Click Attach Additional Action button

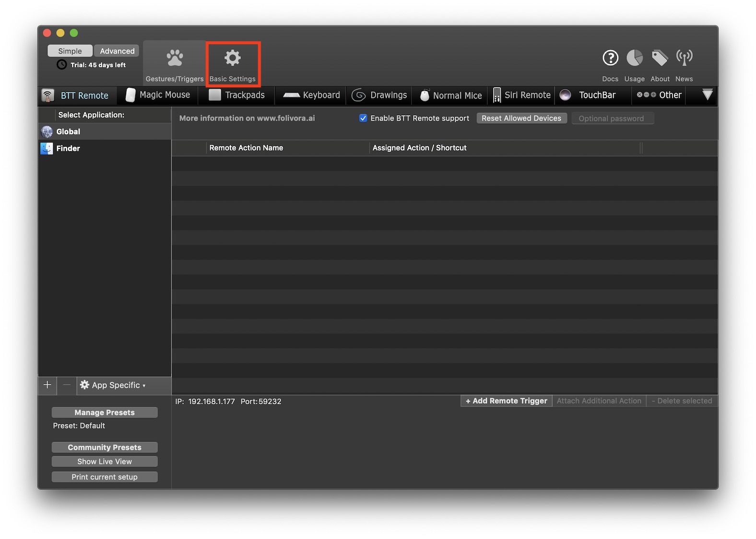point(599,401)
